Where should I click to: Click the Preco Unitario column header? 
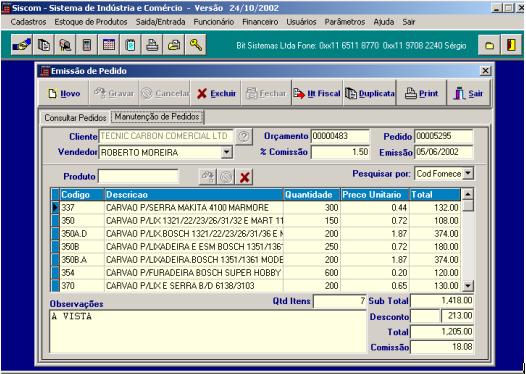pos(375,195)
